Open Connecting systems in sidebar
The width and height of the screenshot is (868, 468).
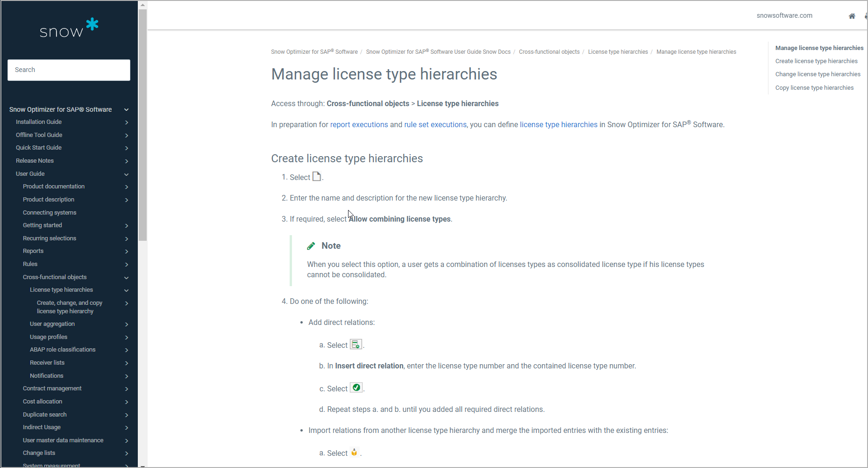(50, 213)
